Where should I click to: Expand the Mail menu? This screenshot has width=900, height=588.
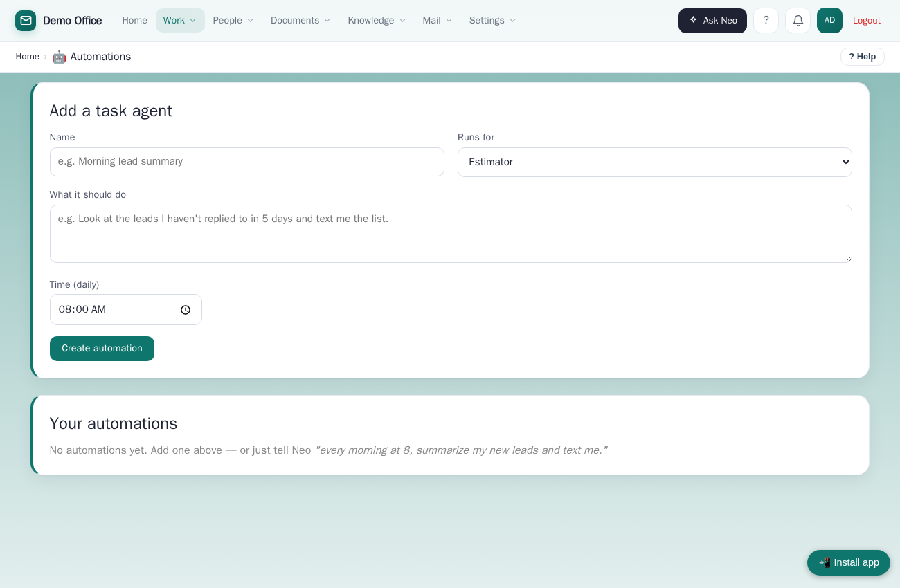pyautogui.click(x=438, y=21)
